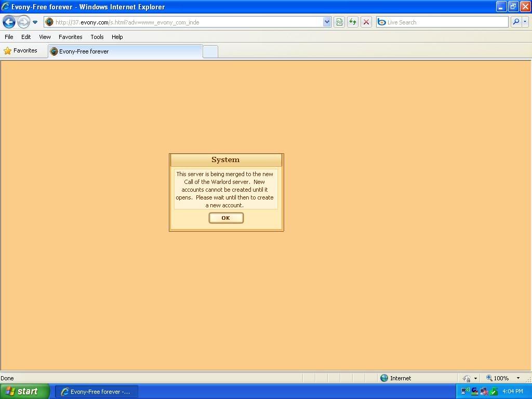The height and width of the screenshot is (399, 532).
Task: Open the zoom level 100% dropdown
Action: click(518, 378)
